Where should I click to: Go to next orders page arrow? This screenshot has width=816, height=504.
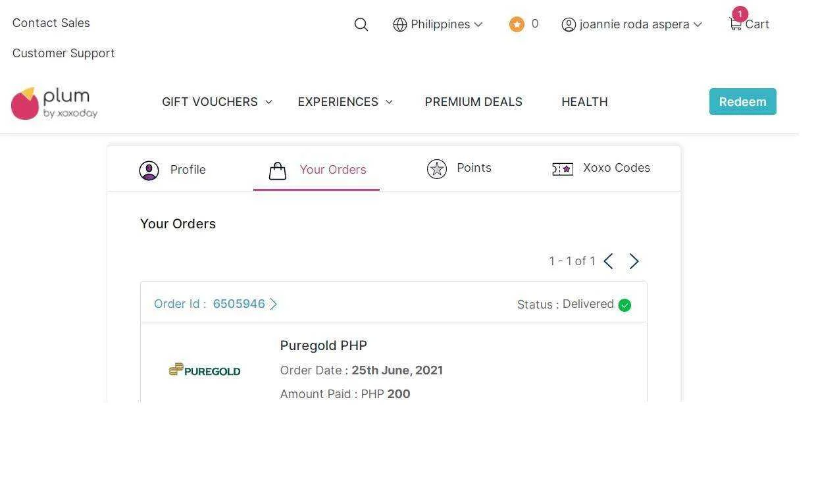point(634,261)
